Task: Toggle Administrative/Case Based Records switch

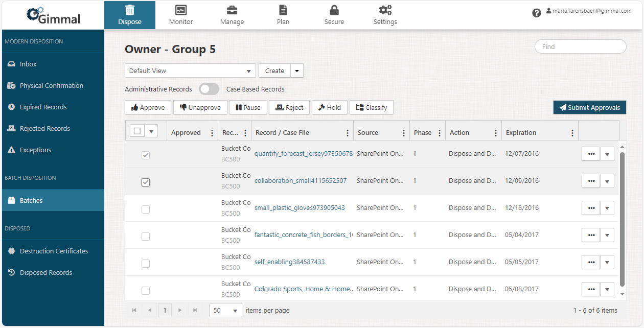Action: [209, 89]
